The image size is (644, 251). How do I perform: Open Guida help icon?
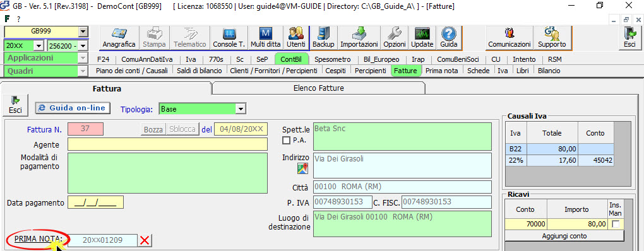(448, 38)
